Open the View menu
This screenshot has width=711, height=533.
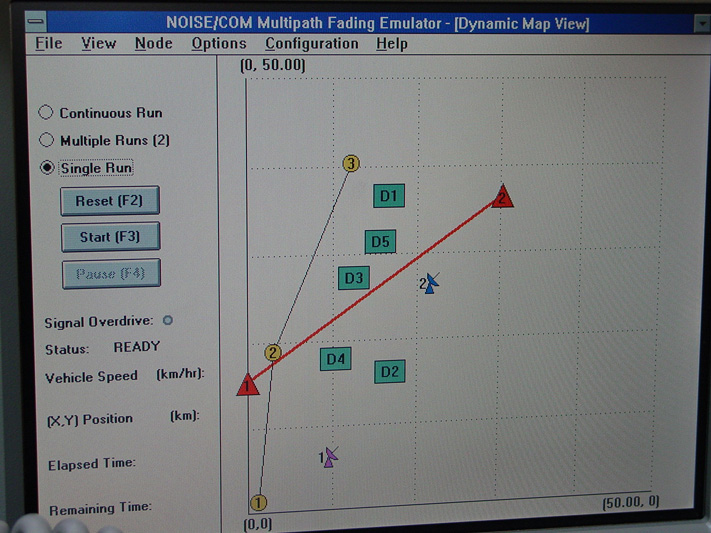98,44
